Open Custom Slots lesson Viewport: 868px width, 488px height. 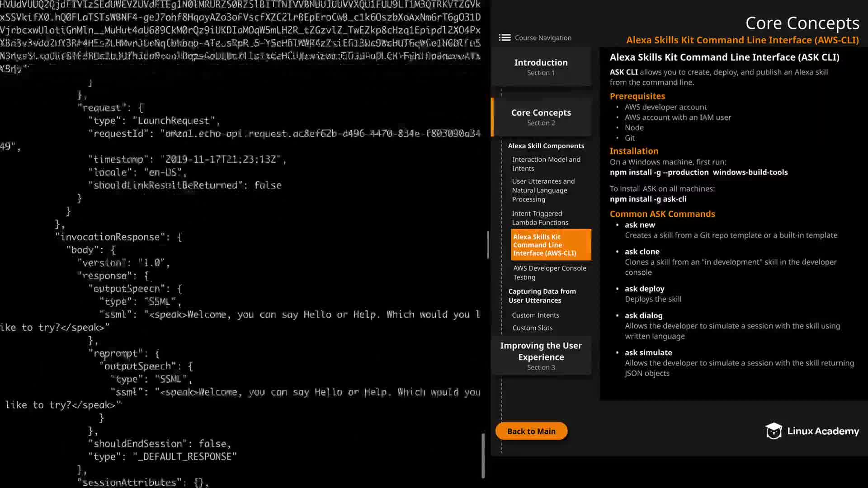click(532, 328)
